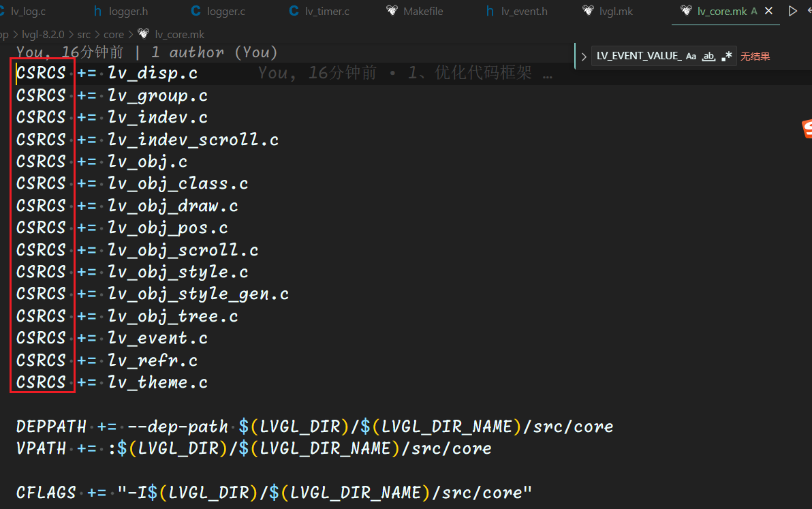Viewport: 812px width, 509px height.
Task: Click the Sogou input method icon
Action: coord(807,128)
